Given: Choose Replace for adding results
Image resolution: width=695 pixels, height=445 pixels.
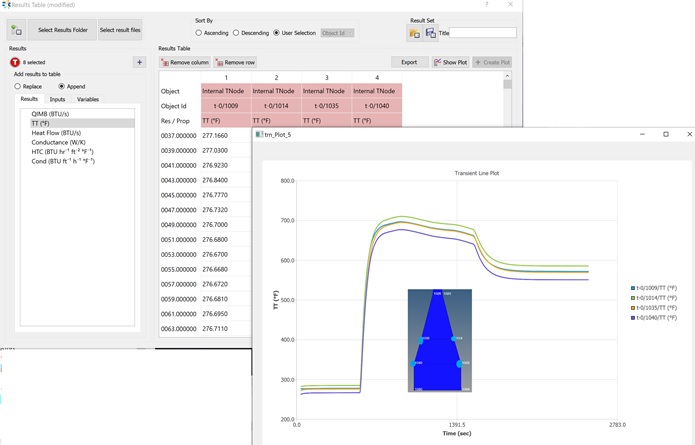Looking at the screenshot, I should pyautogui.click(x=18, y=86).
